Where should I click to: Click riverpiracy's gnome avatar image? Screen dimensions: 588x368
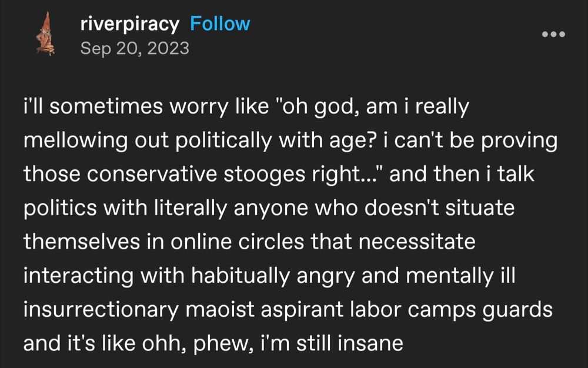pyautogui.click(x=45, y=34)
